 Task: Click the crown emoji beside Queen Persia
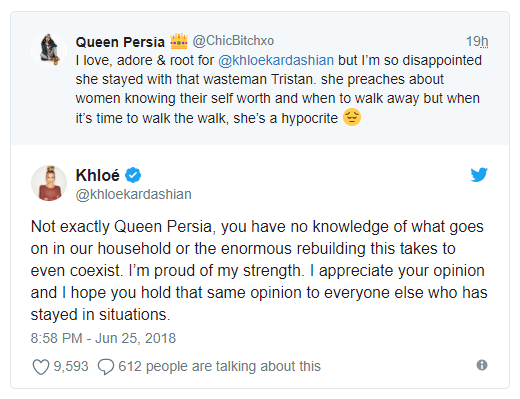pos(179,41)
